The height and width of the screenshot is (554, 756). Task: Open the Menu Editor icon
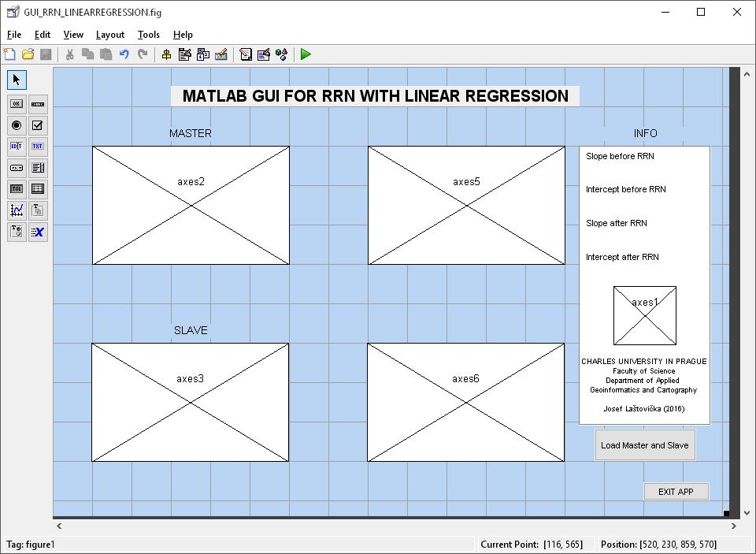(184, 54)
